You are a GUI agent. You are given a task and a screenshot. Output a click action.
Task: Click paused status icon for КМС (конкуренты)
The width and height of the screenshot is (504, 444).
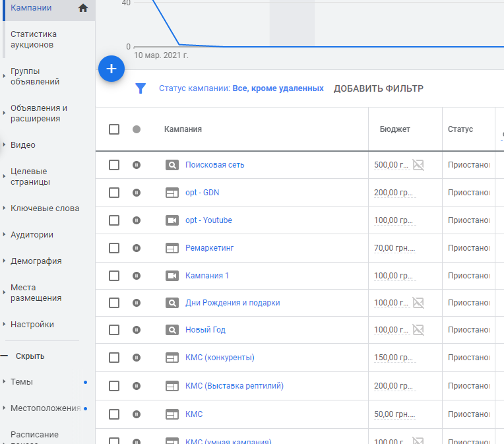137,358
